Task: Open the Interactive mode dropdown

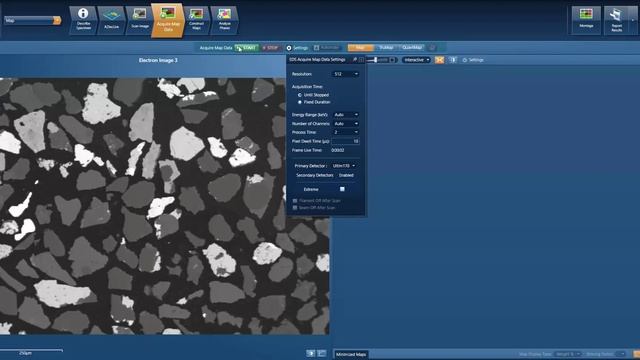Action: coord(416,60)
